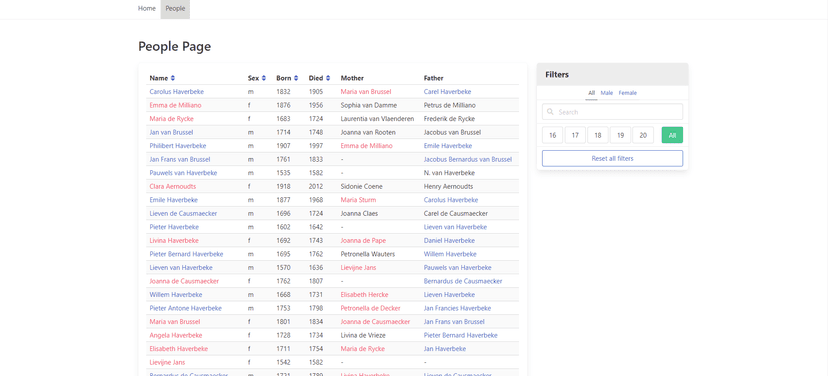Open mother Maria Sturm link
This screenshot has width=828, height=376.
[x=359, y=200]
